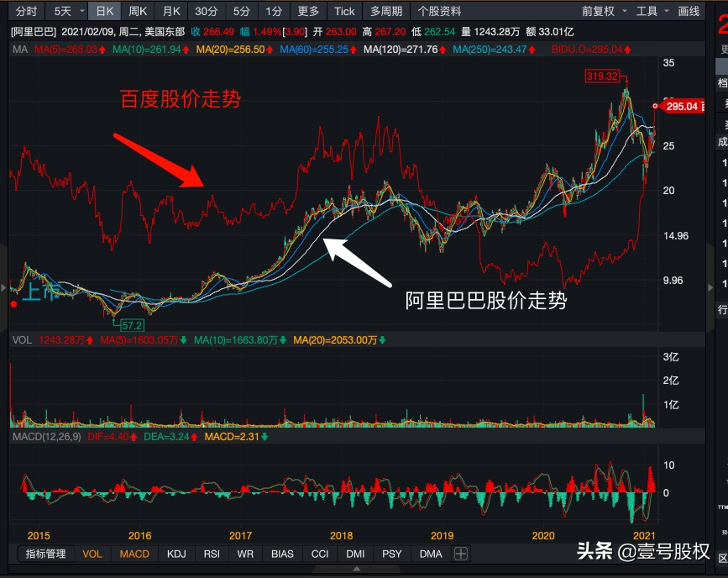The image size is (728, 578).
Task: Open the 更多 periods dropdown
Action: [x=307, y=11]
